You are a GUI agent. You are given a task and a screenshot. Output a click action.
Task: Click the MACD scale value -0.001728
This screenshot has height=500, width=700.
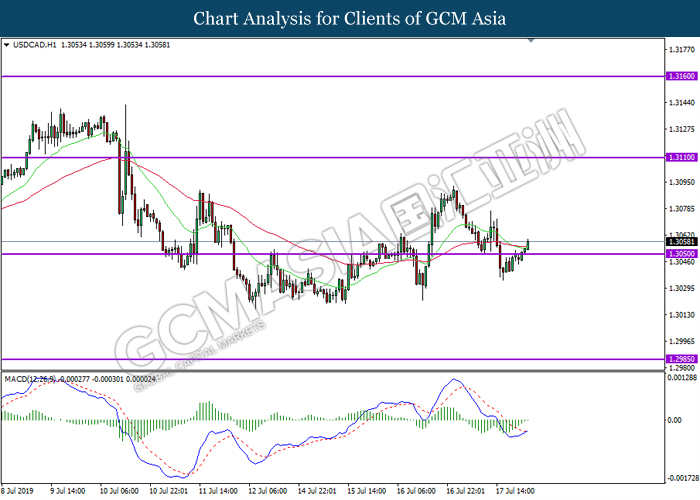point(682,478)
